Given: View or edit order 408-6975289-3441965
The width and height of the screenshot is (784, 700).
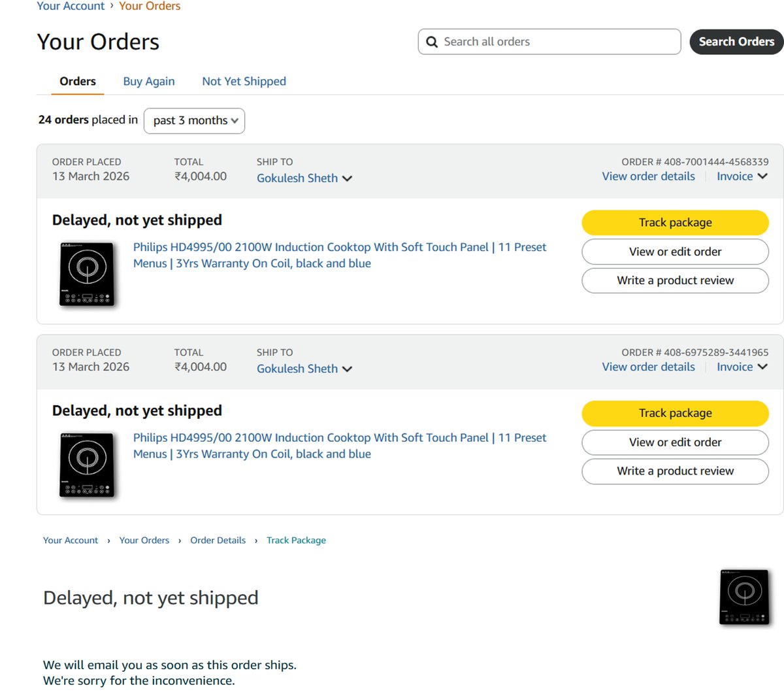Looking at the screenshot, I should tap(676, 442).
